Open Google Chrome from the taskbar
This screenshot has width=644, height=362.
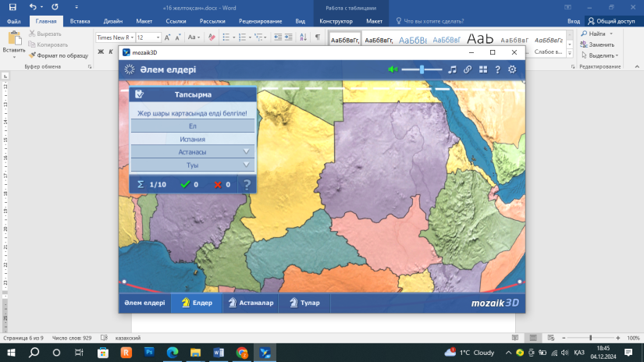242,352
